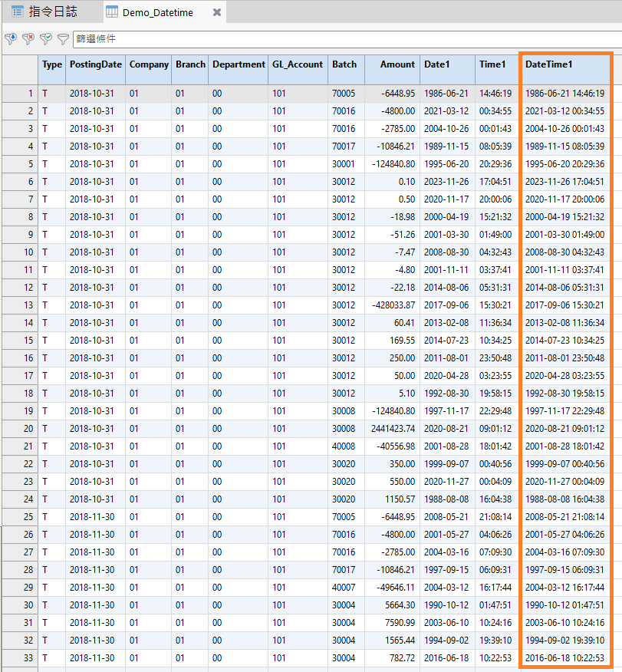
Task: Click the filter icon with blue arrow
Action: tap(10, 38)
